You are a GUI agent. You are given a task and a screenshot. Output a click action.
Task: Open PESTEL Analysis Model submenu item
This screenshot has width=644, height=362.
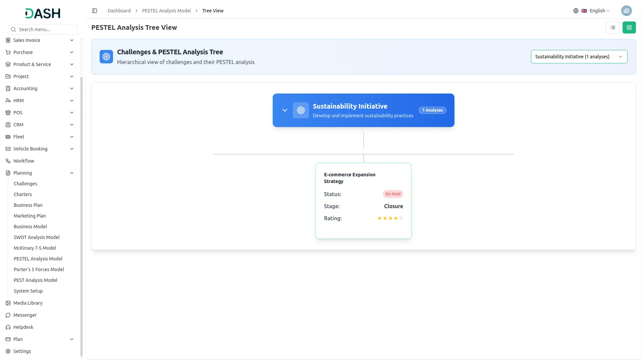pyautogui.click(x=38, y=259)
